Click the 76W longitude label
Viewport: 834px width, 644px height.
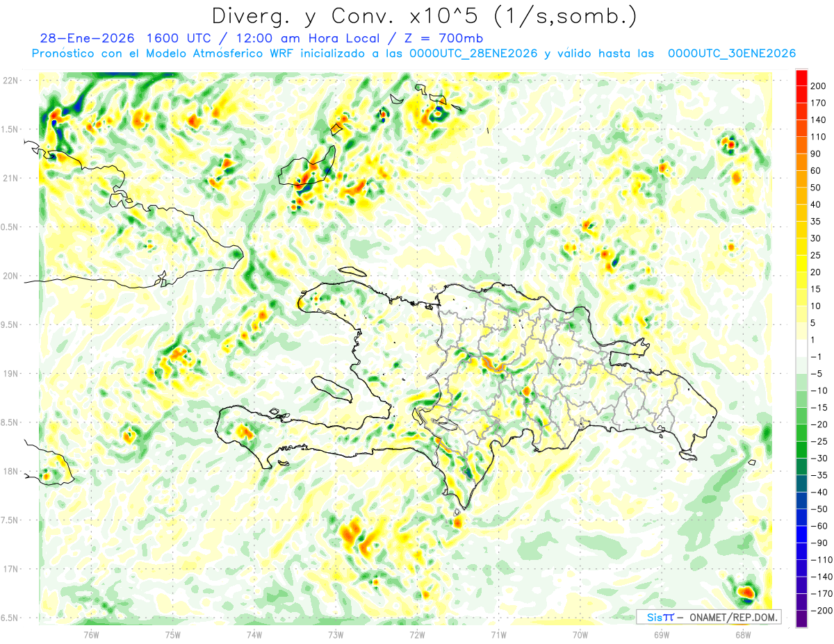pos(91,634)
